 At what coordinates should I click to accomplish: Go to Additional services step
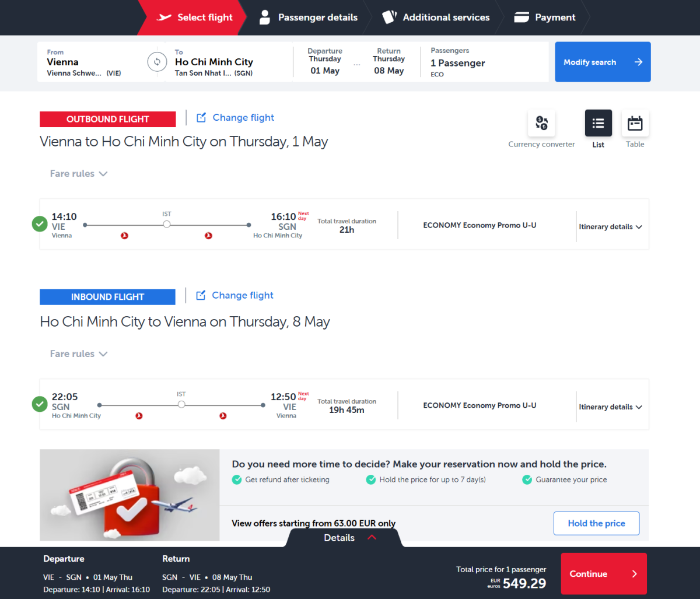pyautogui.click(x=436, y=17)
